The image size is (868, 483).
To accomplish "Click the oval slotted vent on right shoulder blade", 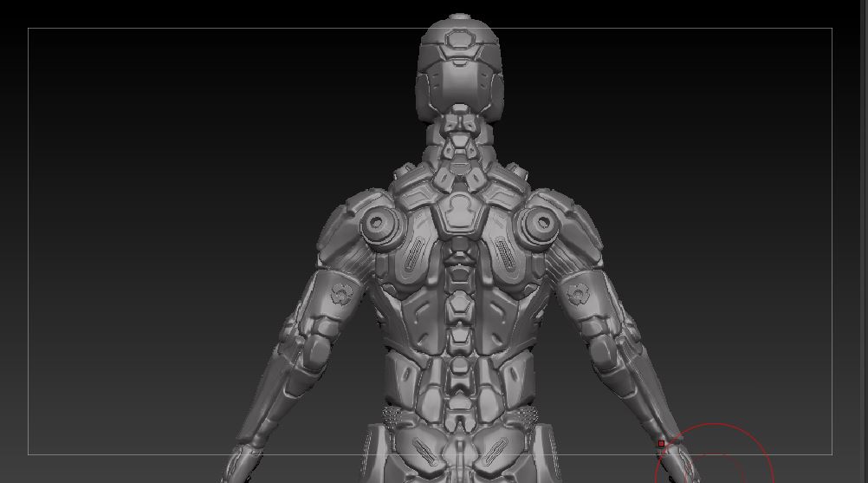I will tap(504, 255).
